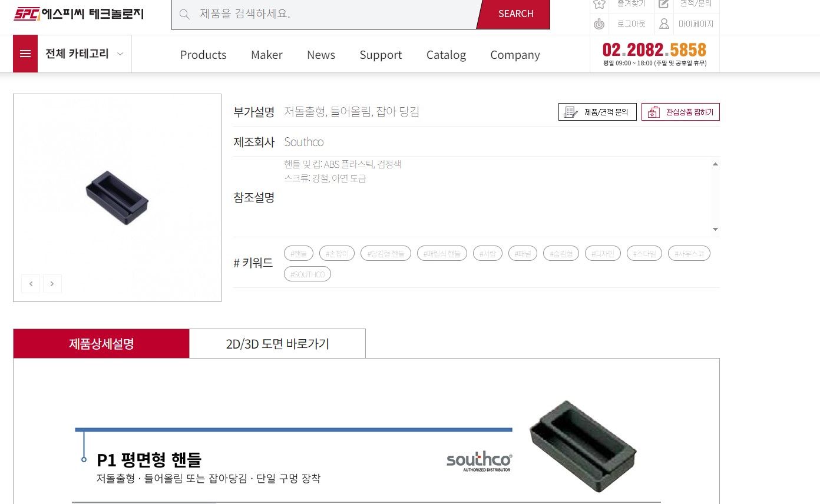This screenshot has width=820, height=504.
Task: Select the 제품상세설명 tab
Action: click(101, 343)
